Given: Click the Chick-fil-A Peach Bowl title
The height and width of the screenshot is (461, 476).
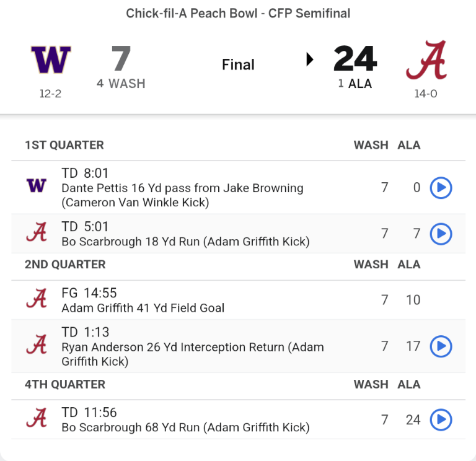Looking at the screenshot, I should click(238, 13).
